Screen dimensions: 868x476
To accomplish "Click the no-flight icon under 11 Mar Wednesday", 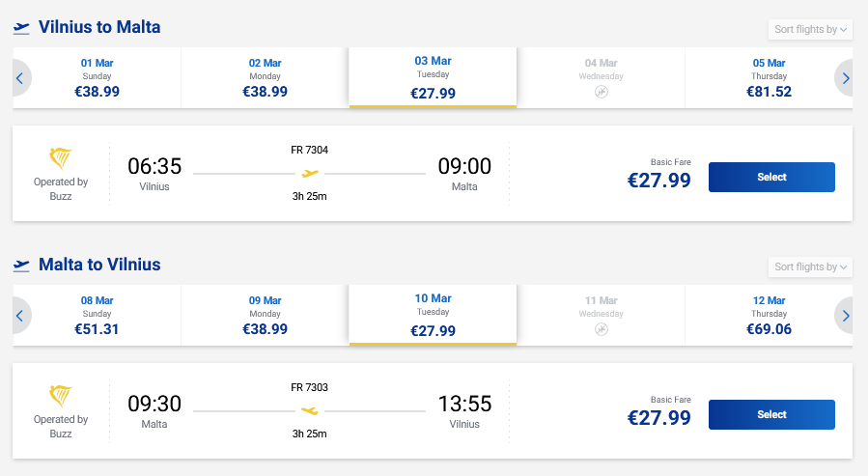I will (x=602, y=329).
